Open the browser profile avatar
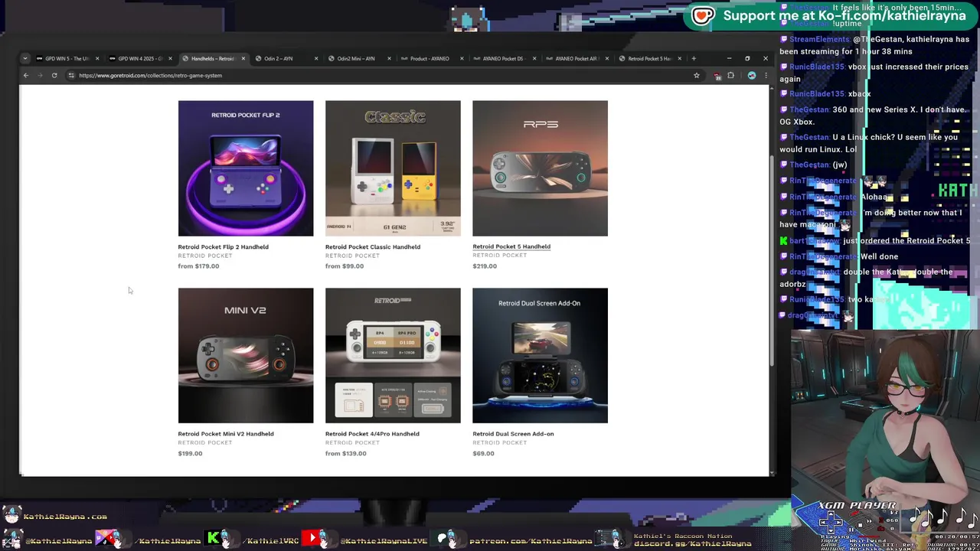Screen dimensions: 980x551 tap(752, 75)
